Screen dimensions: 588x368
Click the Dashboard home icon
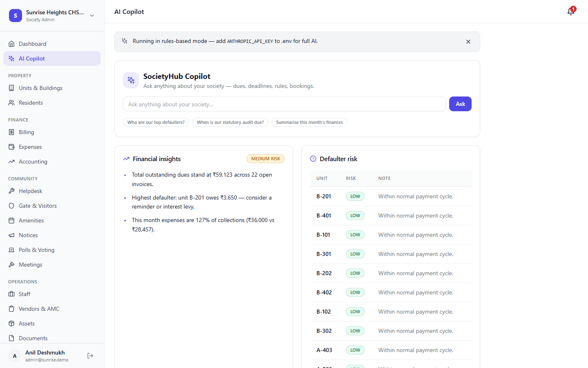coord(11,44)
